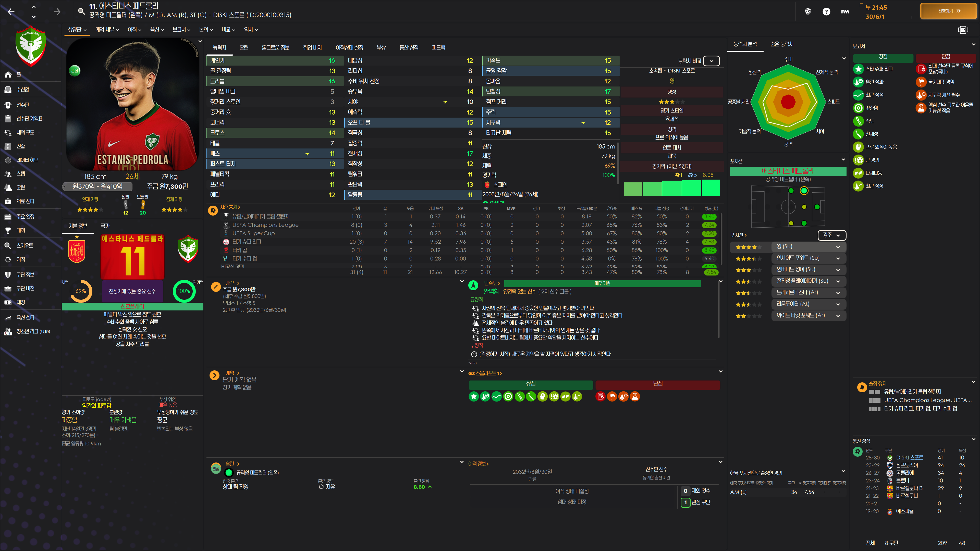
Task: Click the DISKI 스포르 career history row
Action: 909,457
